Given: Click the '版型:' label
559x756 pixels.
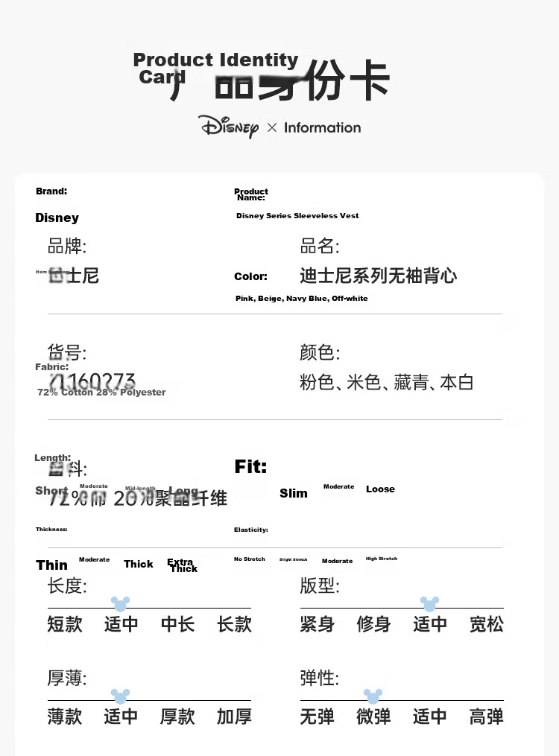Looking at the screenshot, I should coord(320,585).
